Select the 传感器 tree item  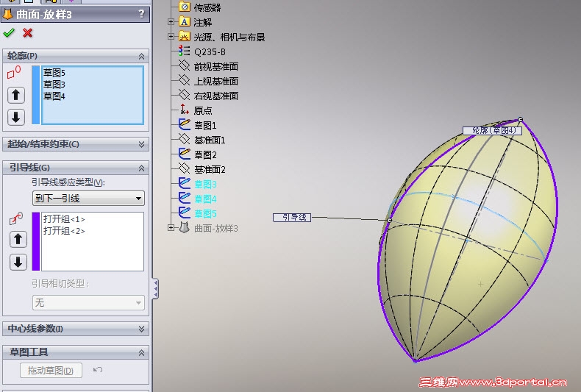click(x=207, y=7)
